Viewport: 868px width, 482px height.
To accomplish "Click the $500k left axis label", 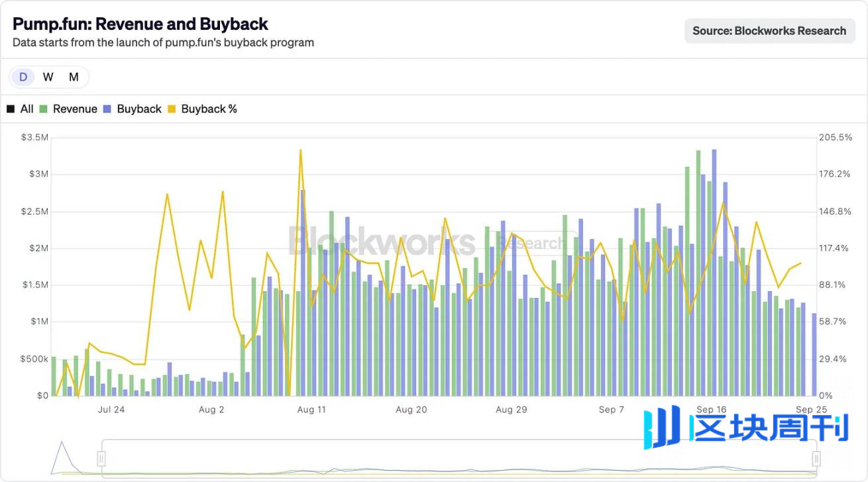I will click(34, 359).
